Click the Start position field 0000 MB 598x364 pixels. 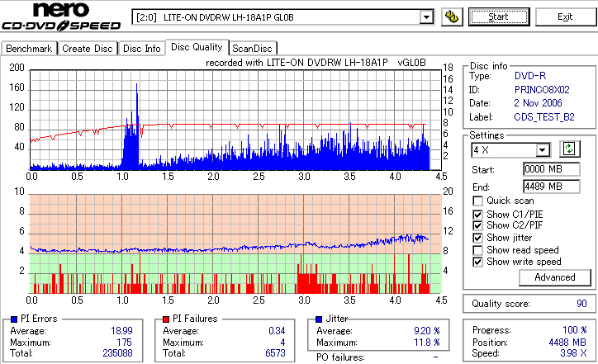552,169
